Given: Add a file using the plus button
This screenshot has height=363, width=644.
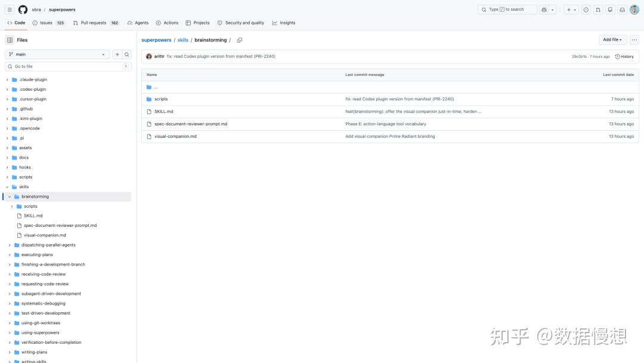Looking at the screenshot, I should (117, 54).
